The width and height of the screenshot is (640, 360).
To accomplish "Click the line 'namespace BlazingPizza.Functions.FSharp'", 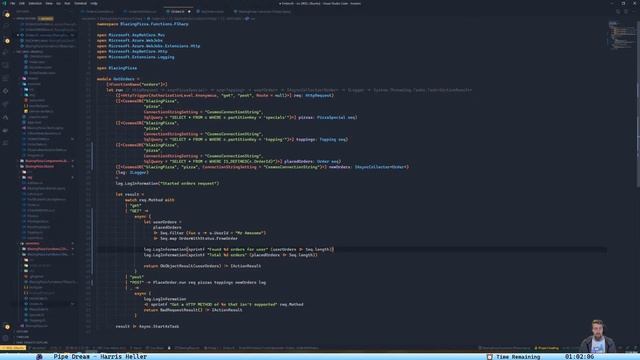I will [x=143, y=24].
